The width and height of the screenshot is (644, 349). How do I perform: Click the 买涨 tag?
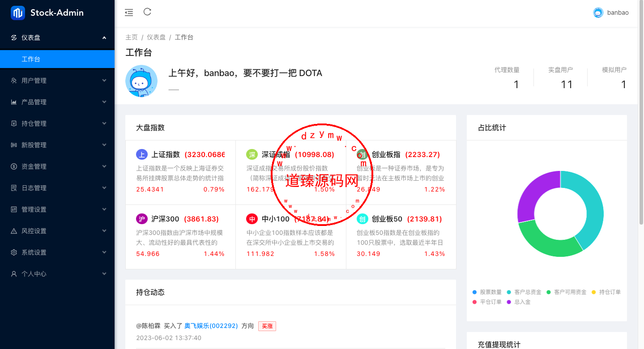pos(267,326)
